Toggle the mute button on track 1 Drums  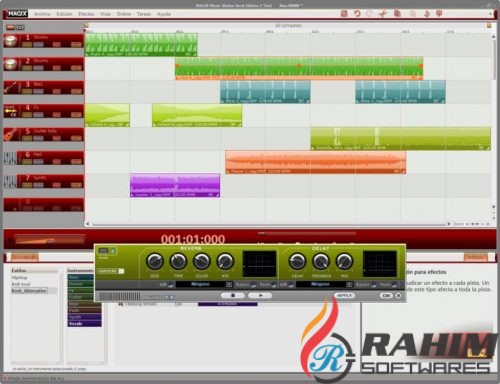pos(38,44)
